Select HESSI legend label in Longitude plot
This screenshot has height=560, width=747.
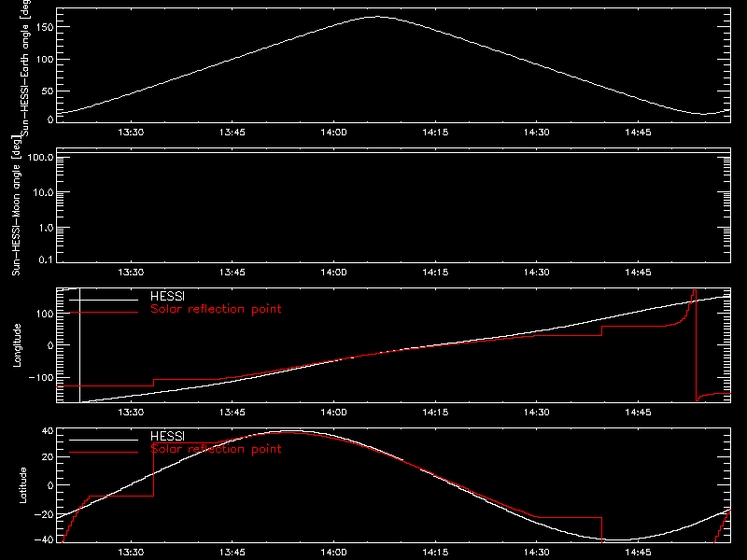[x=167, y=296]
